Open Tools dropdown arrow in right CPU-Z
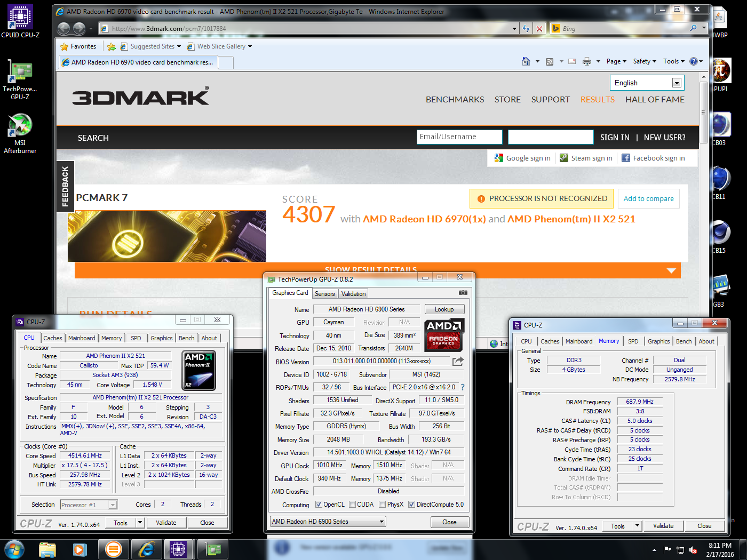747x560 pixels. coord(637,526)
